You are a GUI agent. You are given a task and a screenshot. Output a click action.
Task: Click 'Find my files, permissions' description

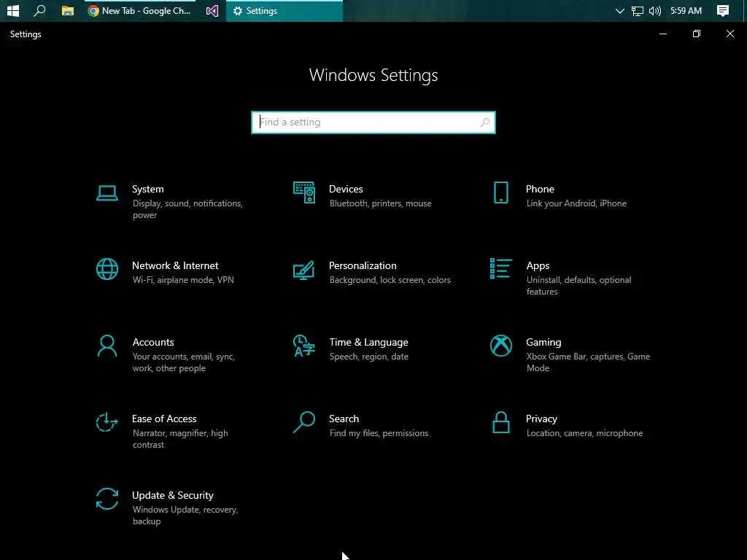[x=379, y=433]
